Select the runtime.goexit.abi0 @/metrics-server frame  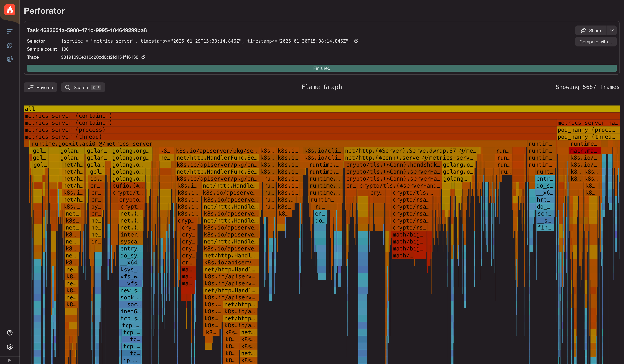tap(278, 144)
